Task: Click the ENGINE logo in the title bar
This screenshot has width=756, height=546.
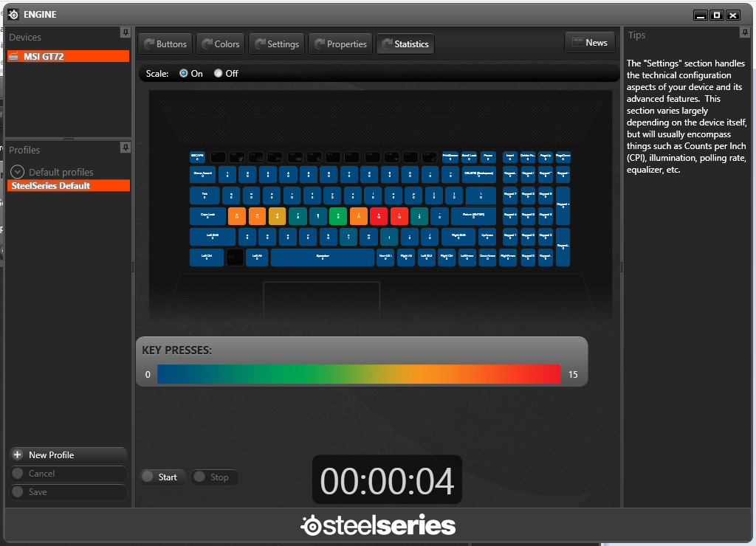Action: [13, 15]
